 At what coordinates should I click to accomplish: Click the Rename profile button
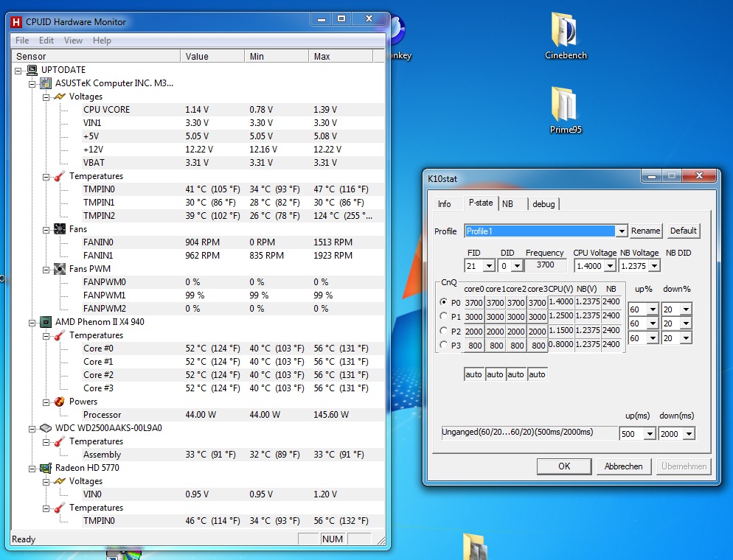pos(645,231)
